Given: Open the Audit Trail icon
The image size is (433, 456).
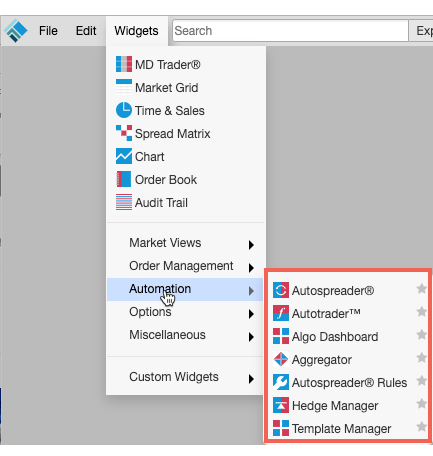Looking at the screenshot, I should pyautogui.click(x=124, y=202).
